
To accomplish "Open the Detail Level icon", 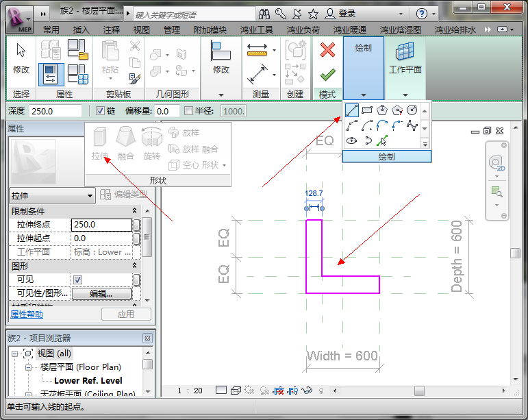I will pos(221,391).
